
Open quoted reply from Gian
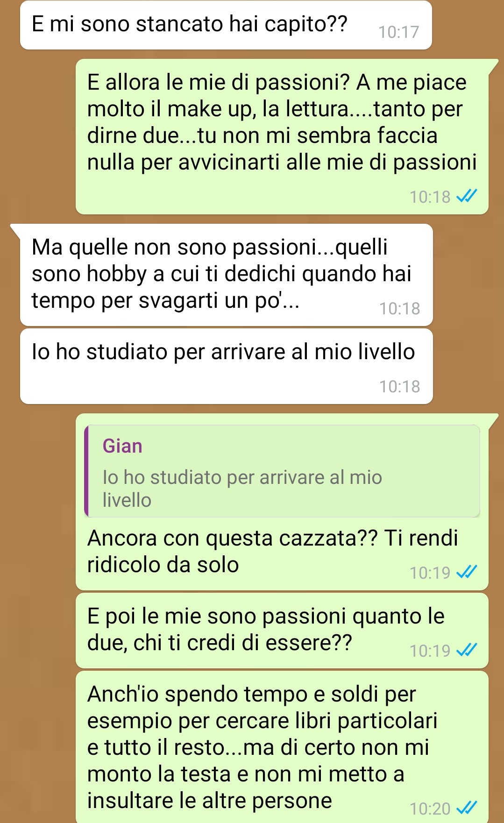point(282,471)
